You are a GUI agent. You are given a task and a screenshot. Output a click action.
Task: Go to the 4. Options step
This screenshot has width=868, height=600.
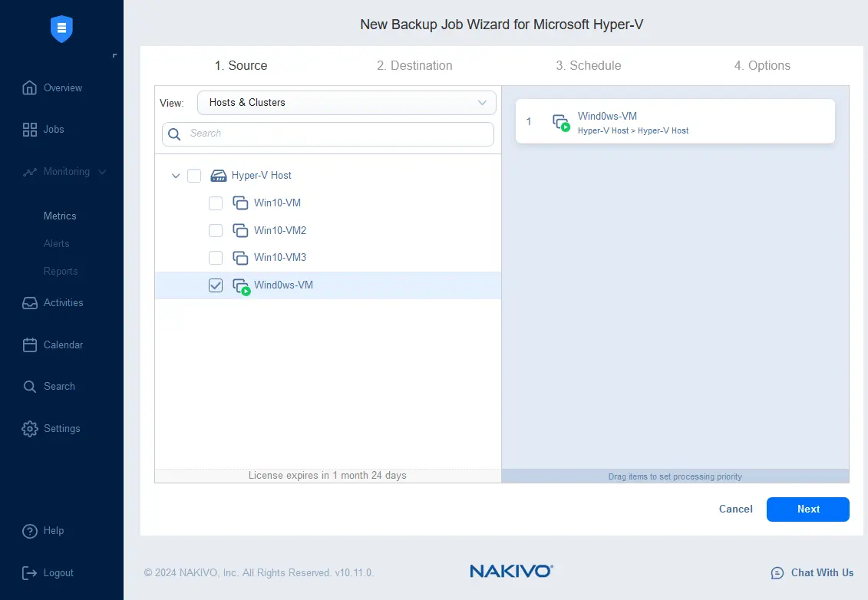[762, 65]
